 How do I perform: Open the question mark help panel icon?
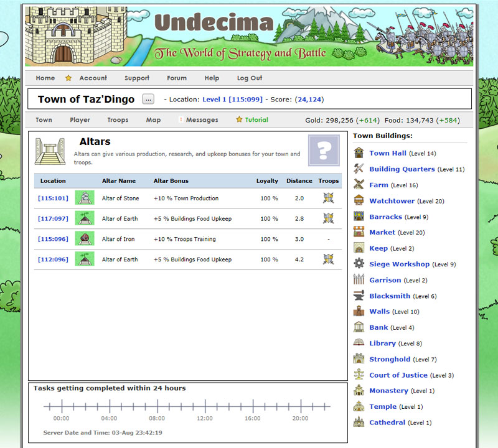[x=323, y=151]
